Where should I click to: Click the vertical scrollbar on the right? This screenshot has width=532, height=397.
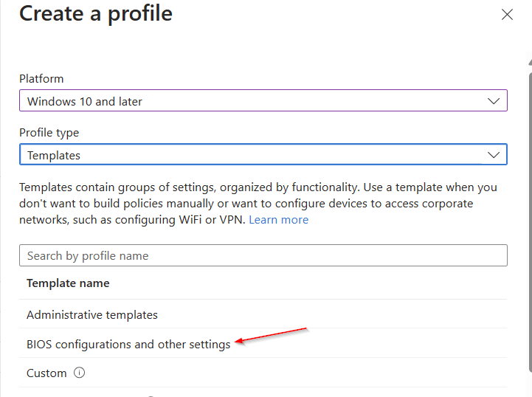tap(529, 221)
